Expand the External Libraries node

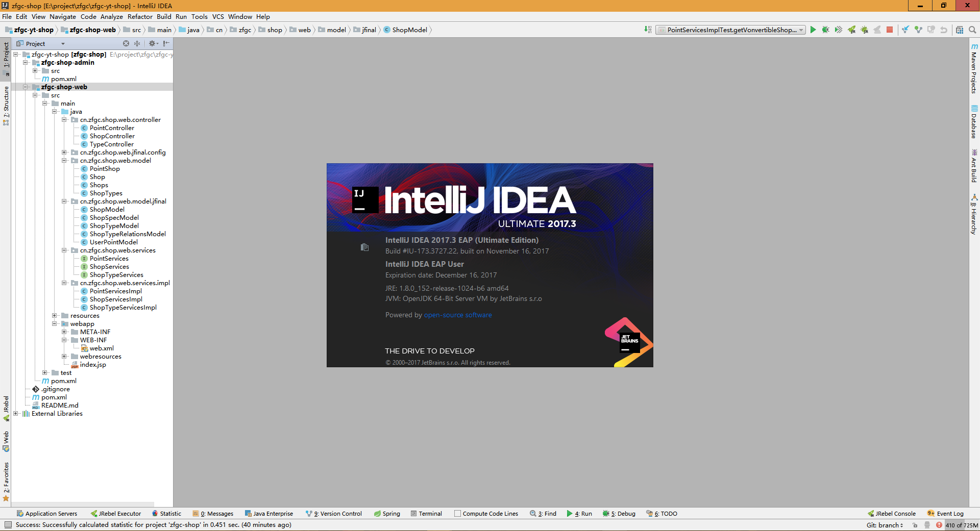click(x=16, y=413)
